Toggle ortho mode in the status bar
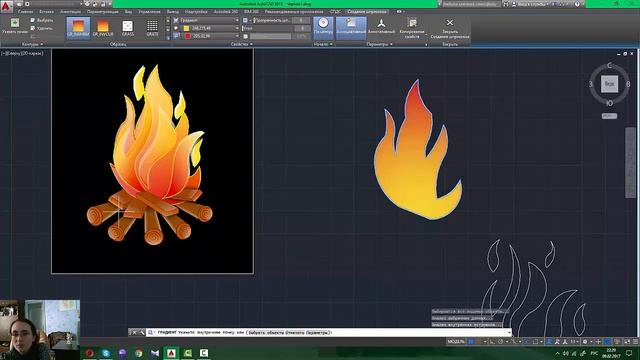 492,342
